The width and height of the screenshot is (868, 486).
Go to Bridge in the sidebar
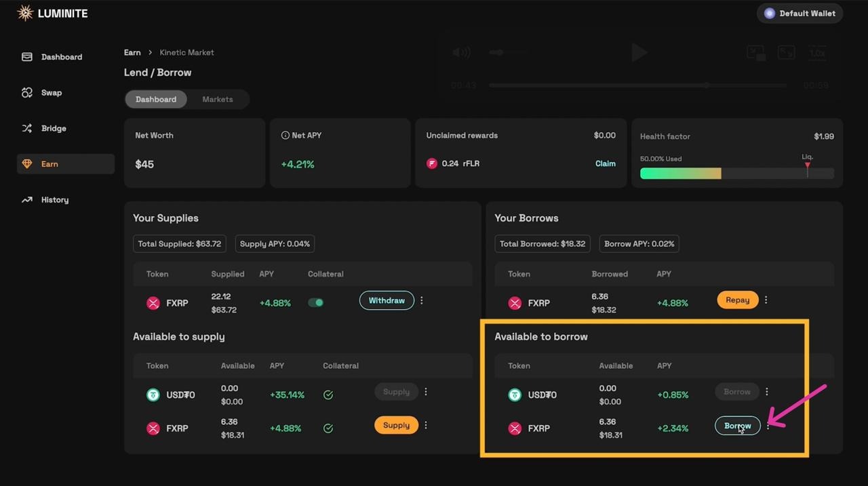53,128
